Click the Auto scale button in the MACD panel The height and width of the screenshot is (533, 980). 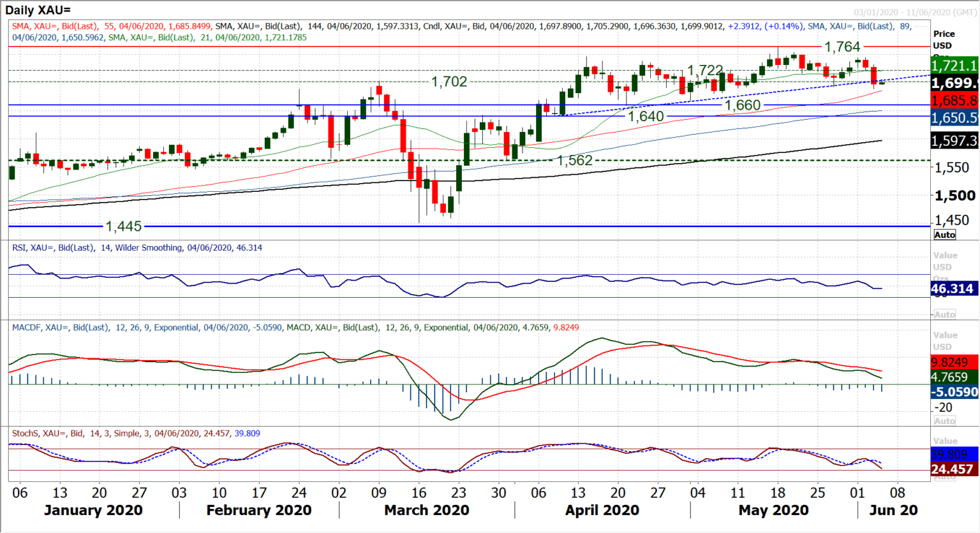point(944,421)
